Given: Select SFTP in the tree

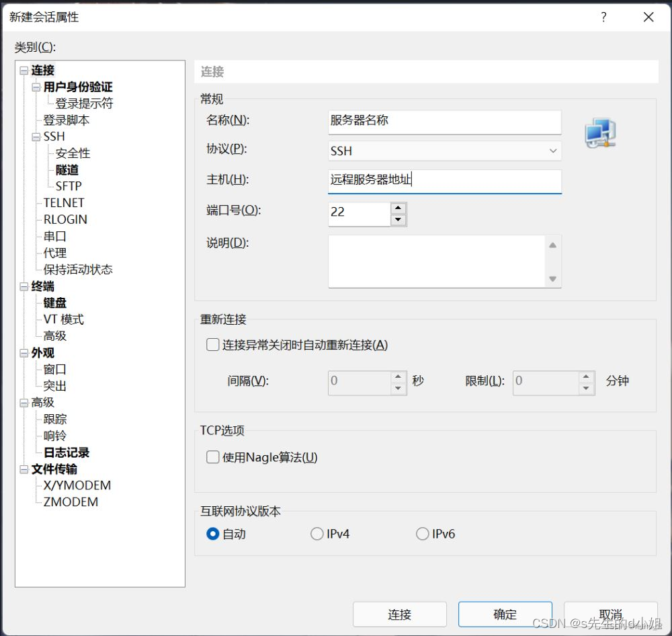Looking at the screenshot, I should pos(69,186).
